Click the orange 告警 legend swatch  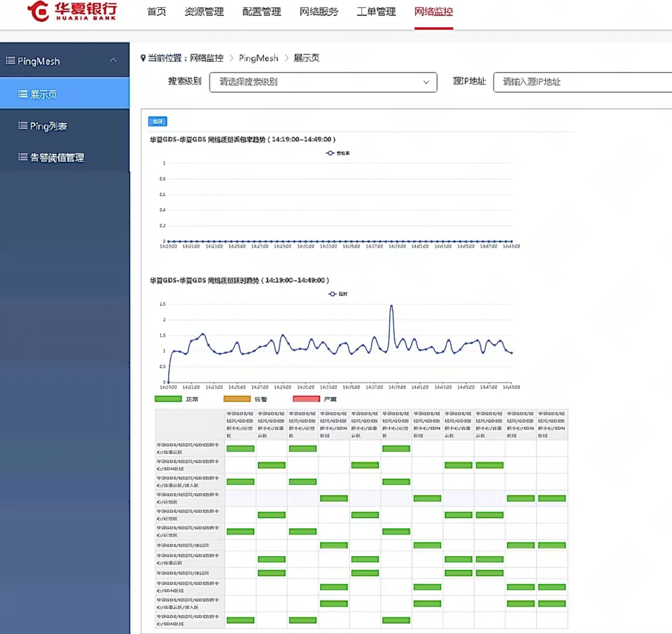pos(237,399)
